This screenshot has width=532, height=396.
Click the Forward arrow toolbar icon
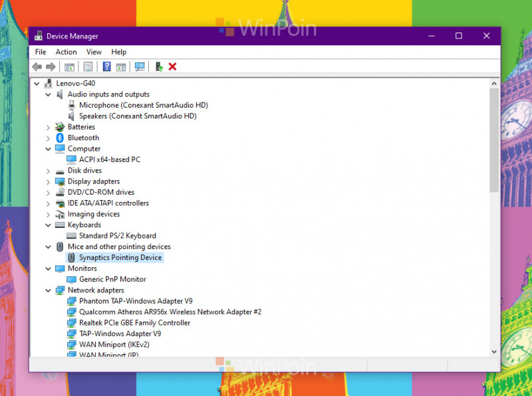coord(51,67)
